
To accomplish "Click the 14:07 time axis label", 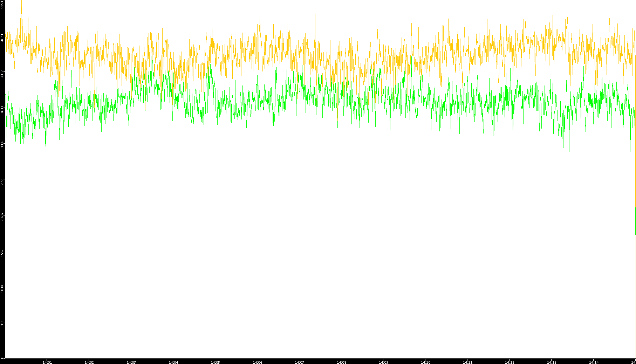I will click(299, 362).
